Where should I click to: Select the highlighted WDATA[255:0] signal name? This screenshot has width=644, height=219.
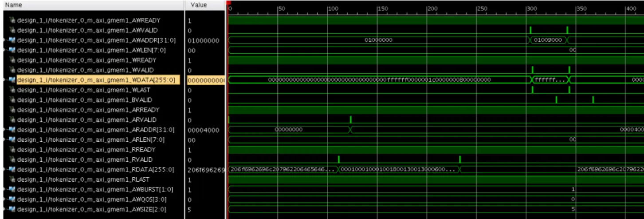96,80
